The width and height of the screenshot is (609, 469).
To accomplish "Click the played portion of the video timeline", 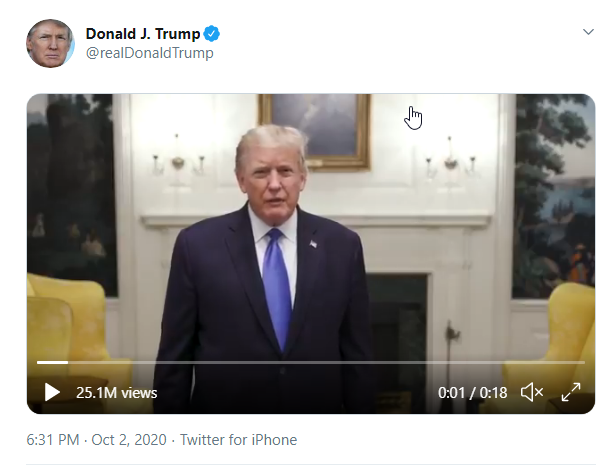I will pyautogui.click(x=52, y=362).
